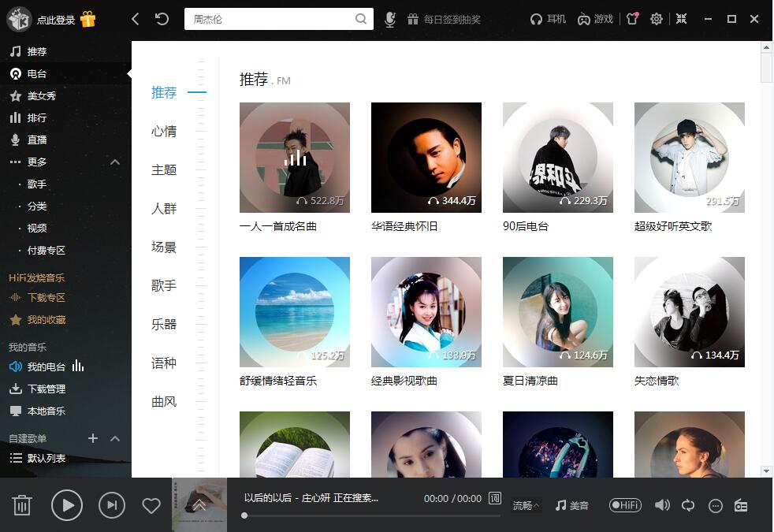Open the 舒缓情绪轻音乐 station thumbnail
774x532 pixels.
point(295,312)
